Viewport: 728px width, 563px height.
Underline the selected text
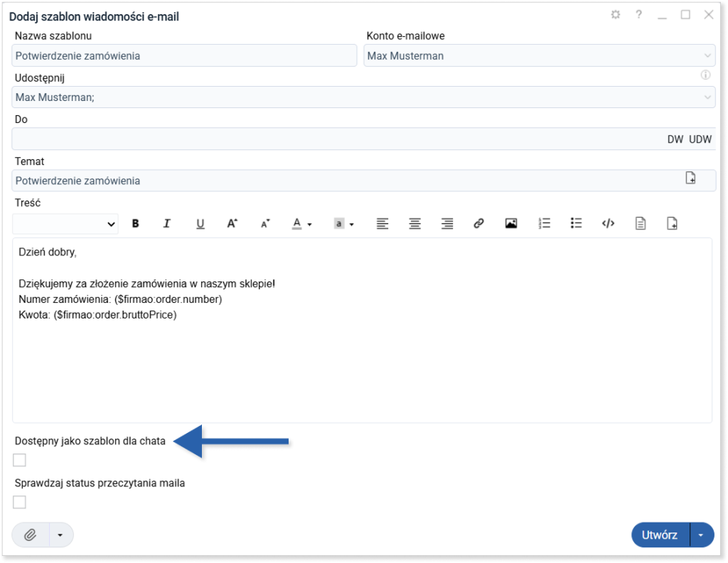point(200,224)
